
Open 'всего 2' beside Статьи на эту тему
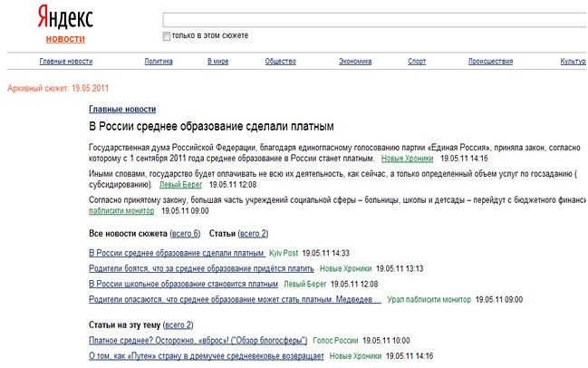point(178,324)
